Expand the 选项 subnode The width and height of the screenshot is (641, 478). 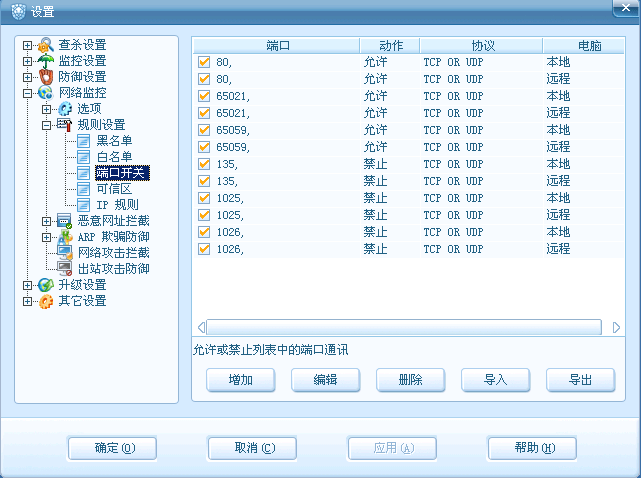click(x=47, y=109)
